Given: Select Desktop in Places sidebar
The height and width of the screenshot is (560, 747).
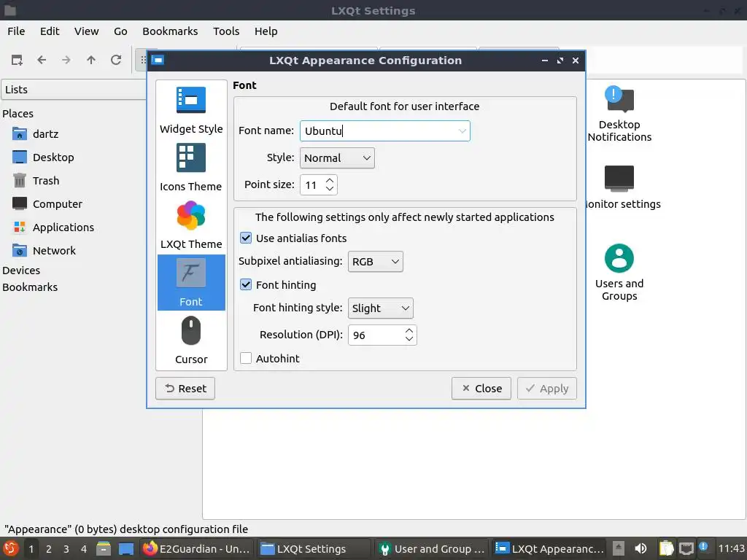Looking at the screenshot, I should point(43,157).
